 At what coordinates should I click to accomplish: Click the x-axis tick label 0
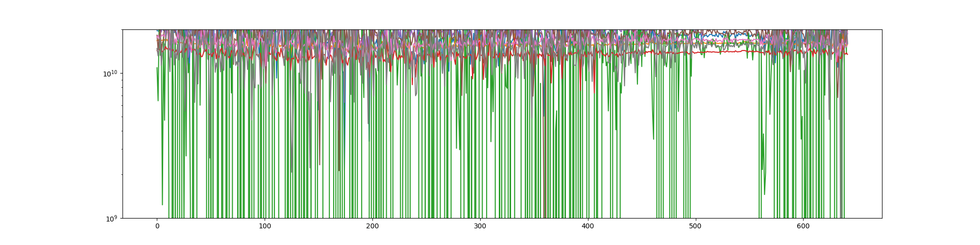point(157,226)
